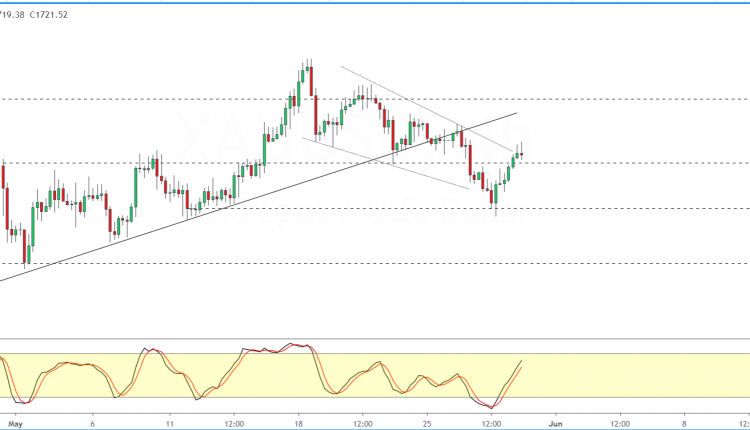
Task: Select the 'Jun' time axis label
Action: pos(555,424)
